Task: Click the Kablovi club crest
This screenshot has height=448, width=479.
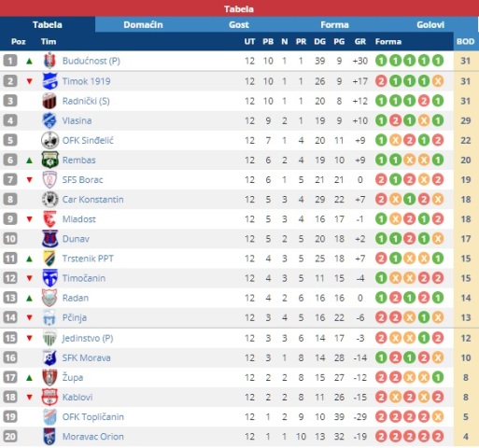Action: tap(49, 397)
